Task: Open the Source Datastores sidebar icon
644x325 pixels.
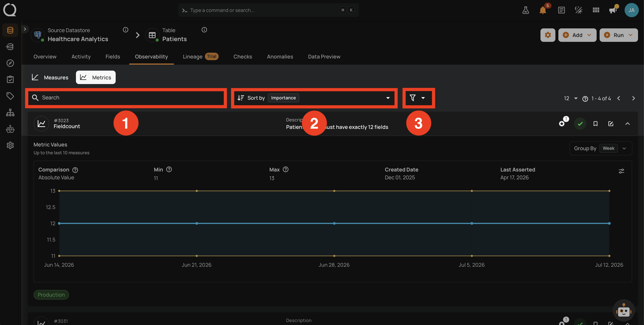Action: (10, 30)
